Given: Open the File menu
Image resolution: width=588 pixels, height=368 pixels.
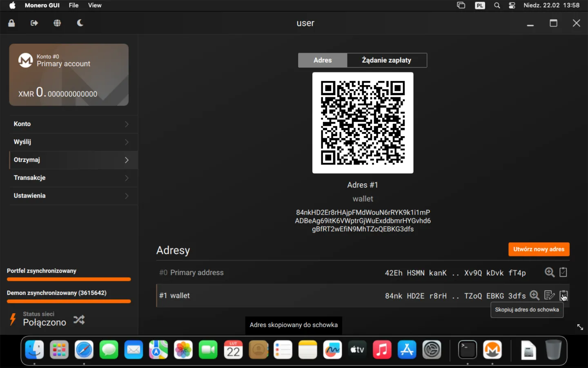Looking at the screenshot, I should click(x=73, y=5).
